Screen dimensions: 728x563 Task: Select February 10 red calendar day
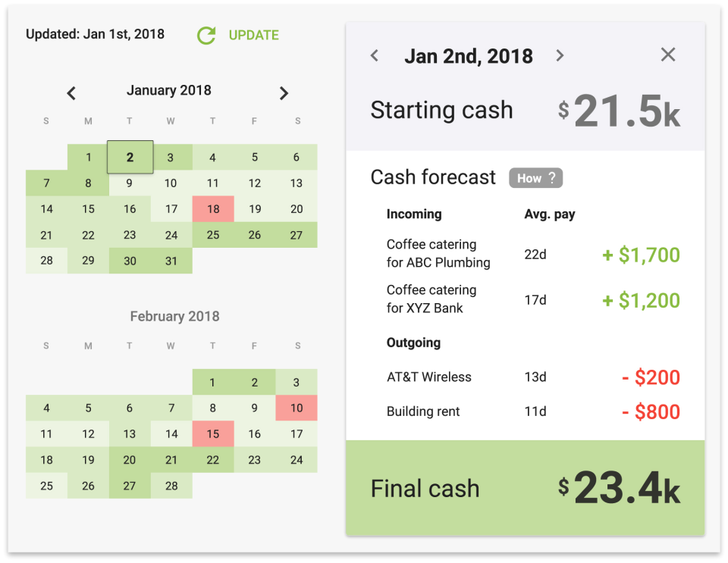pos(297,408)
